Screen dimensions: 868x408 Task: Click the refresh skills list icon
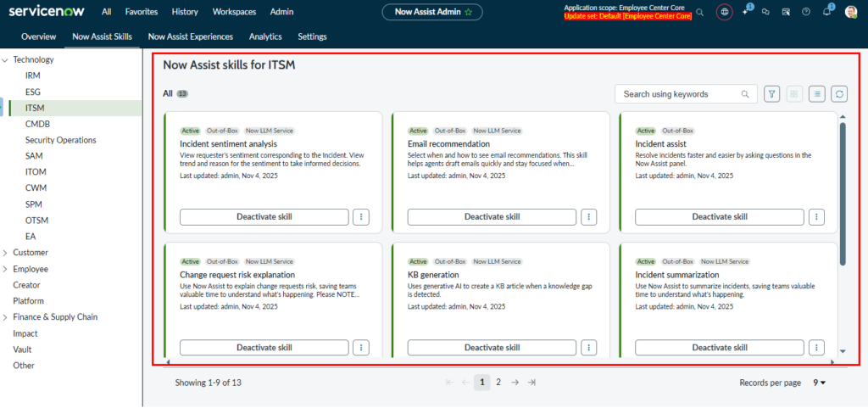pyautogui.click(x=839, y=94)
